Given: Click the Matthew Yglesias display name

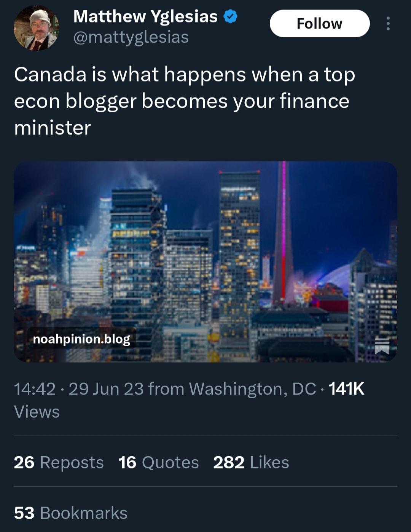Looking at the screenshot, I should 145,17.
